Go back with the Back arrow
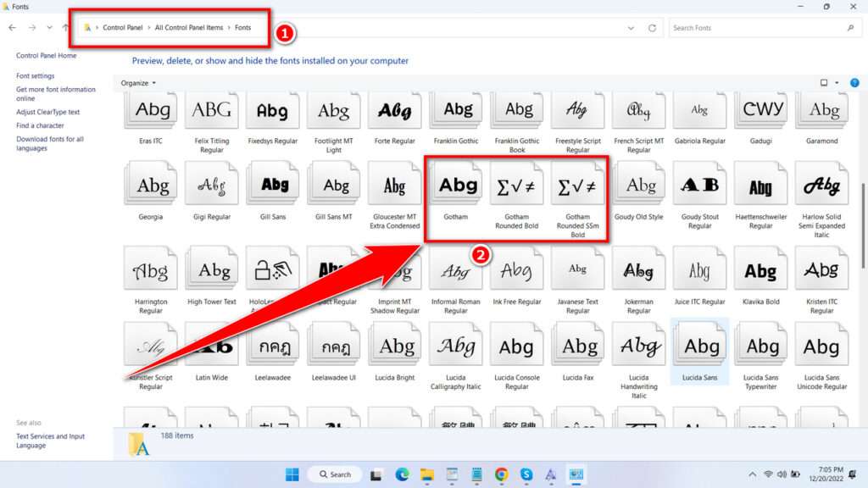This screenshot has width=868, height=488. pyautogui.click(x=12, y=28)
